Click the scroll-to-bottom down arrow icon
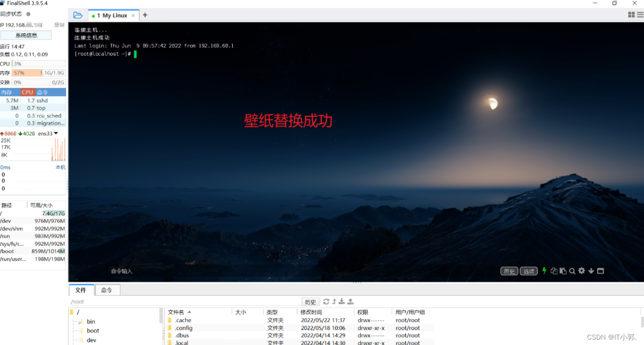Viewport: 644px width, 345px height. 591,271
